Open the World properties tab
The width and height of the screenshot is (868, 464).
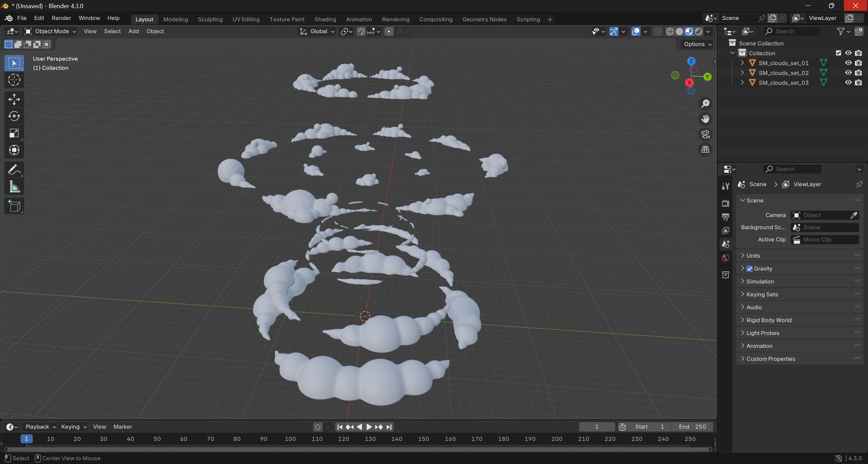pos(726,258)
